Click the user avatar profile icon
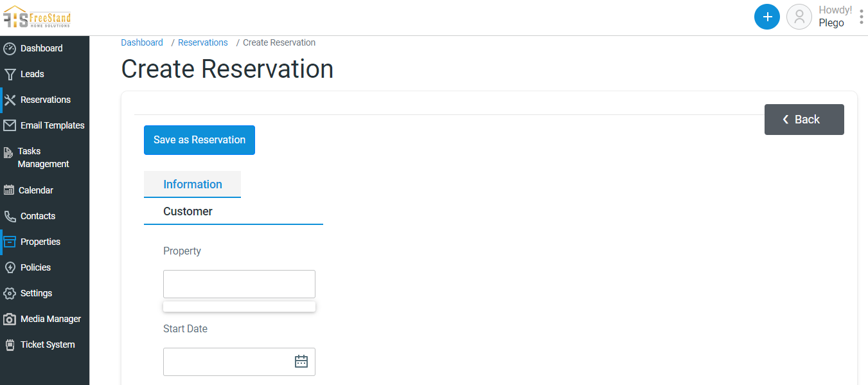The height and width of the screenshot is (385, 868). [799, 17]
